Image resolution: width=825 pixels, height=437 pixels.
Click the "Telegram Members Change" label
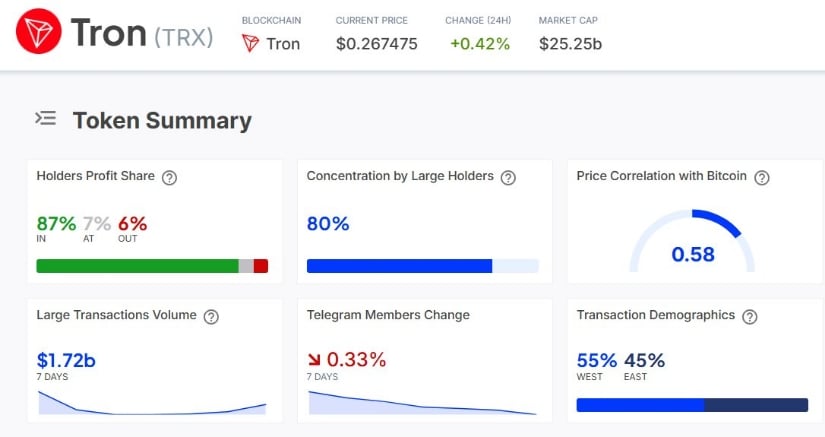(x=388, y=314)
